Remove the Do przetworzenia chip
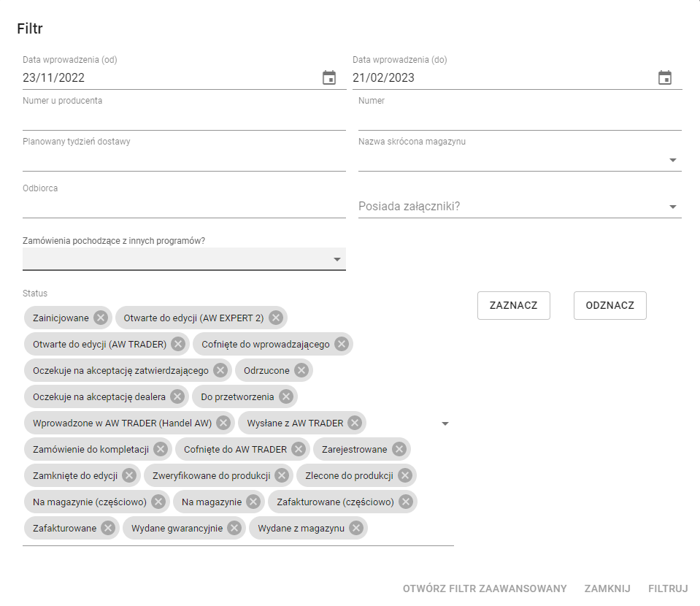Viewport: 700px width, 606px height. click(x=286, y=396)
